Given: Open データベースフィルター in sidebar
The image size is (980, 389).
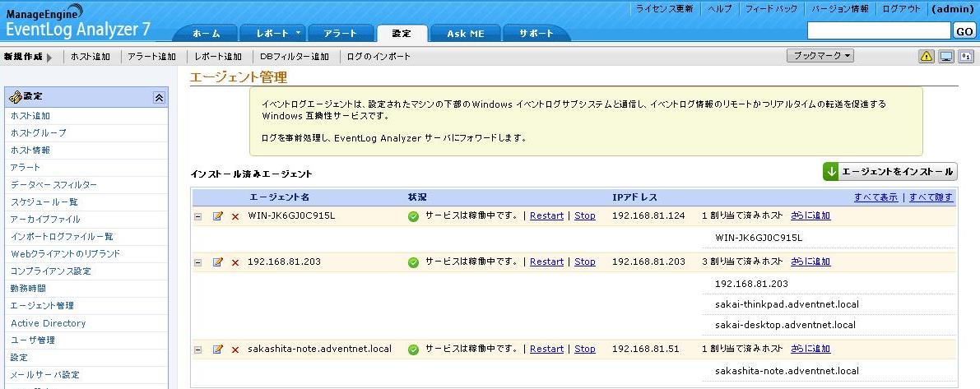Looking at the screenshot, I should (53, 185).
